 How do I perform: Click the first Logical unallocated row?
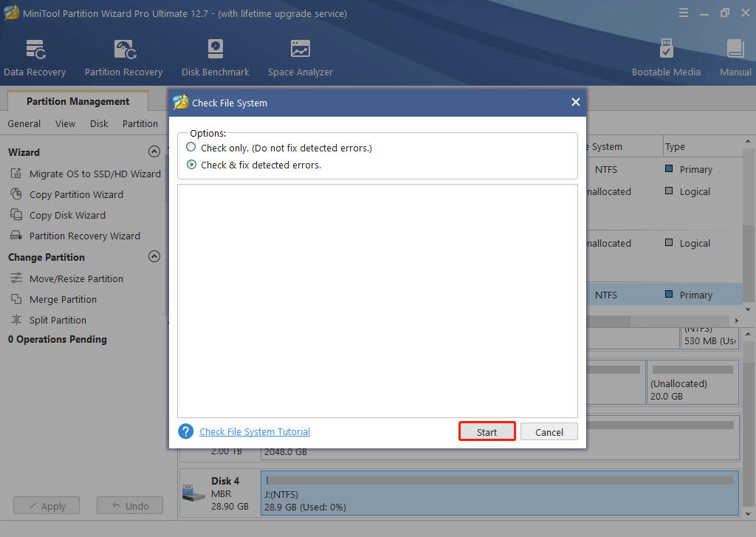pos(664,191)
